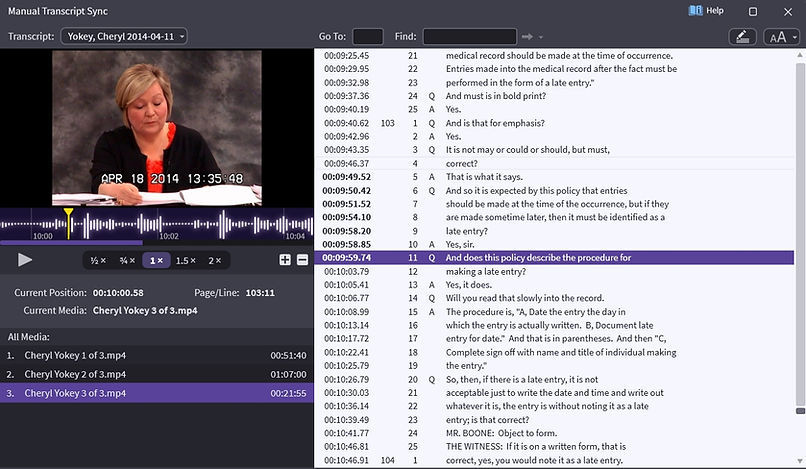The height and width of the screenshot is (469, 806).
Task: Click the Find next arrow icon
Action: point(525,37)
